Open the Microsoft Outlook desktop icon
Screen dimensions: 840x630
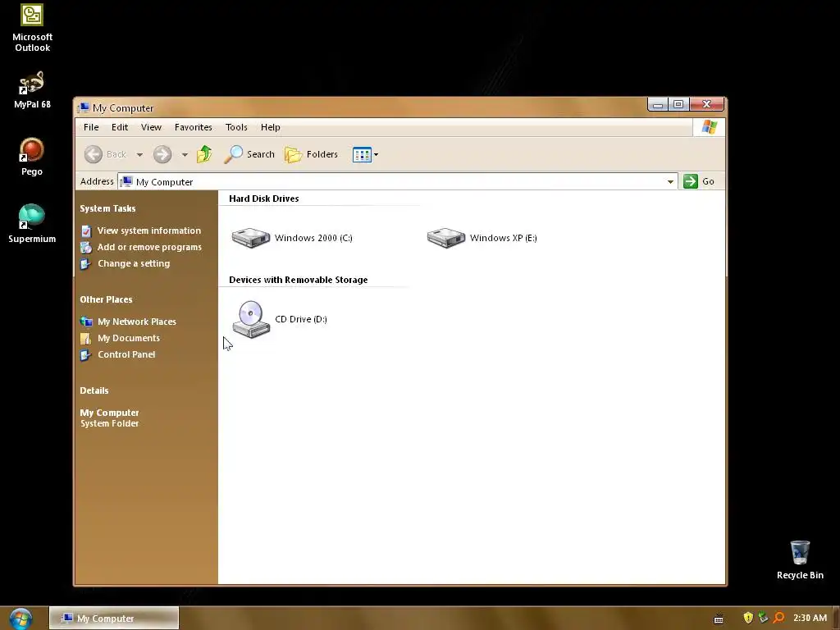pos(32,29)
